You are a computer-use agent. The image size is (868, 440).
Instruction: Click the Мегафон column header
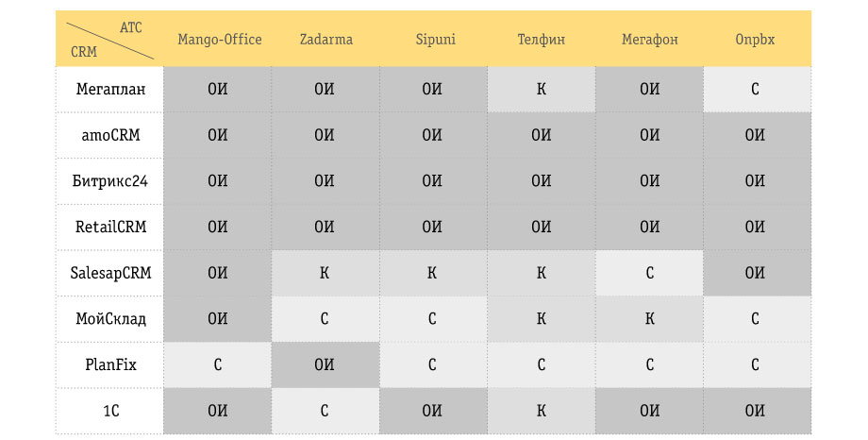coord(649,40)
